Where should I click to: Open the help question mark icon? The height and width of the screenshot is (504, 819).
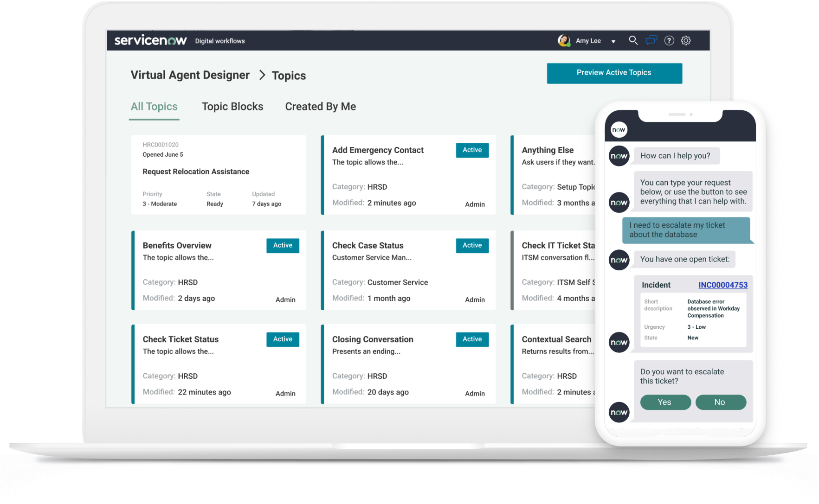[669, 41]
